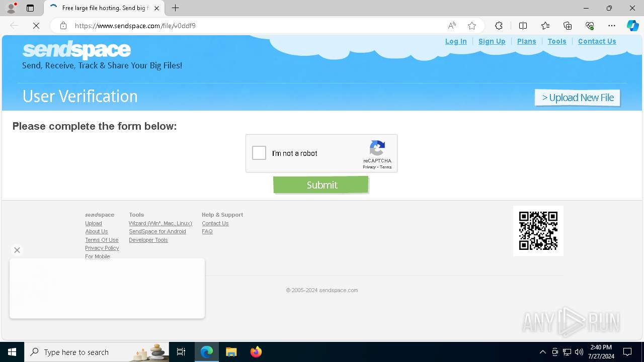Screen dimensions: 644x362
Task: Close the popup with the X icon
Action: pos(17,250)
